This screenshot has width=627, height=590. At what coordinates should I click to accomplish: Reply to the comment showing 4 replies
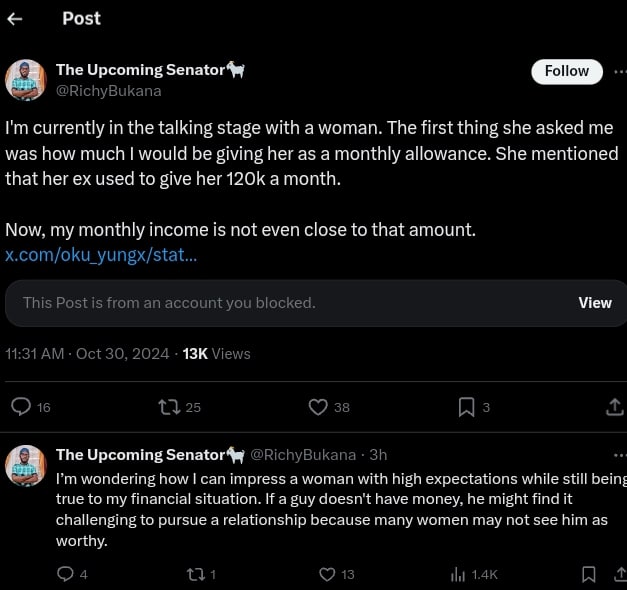click(x=66, y=574)
